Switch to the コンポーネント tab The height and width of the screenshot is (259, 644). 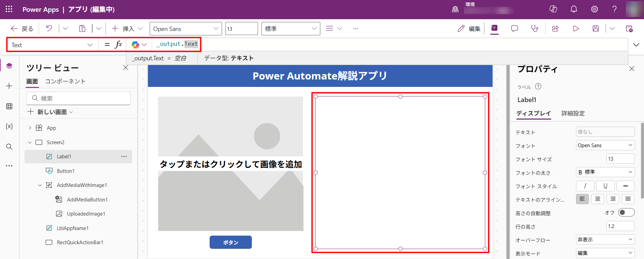(65, 82)
